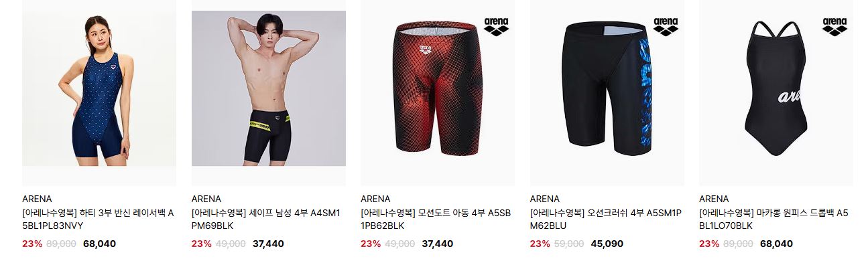Click arena logo on black-blue shorts image
This screenshot has width=868, height=269.
tap(666, 27)
